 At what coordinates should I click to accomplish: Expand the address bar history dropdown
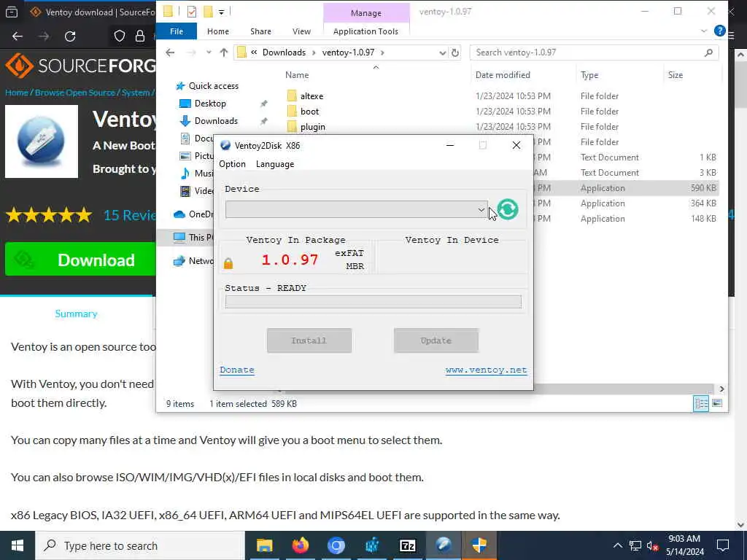(x=443, y=52)
